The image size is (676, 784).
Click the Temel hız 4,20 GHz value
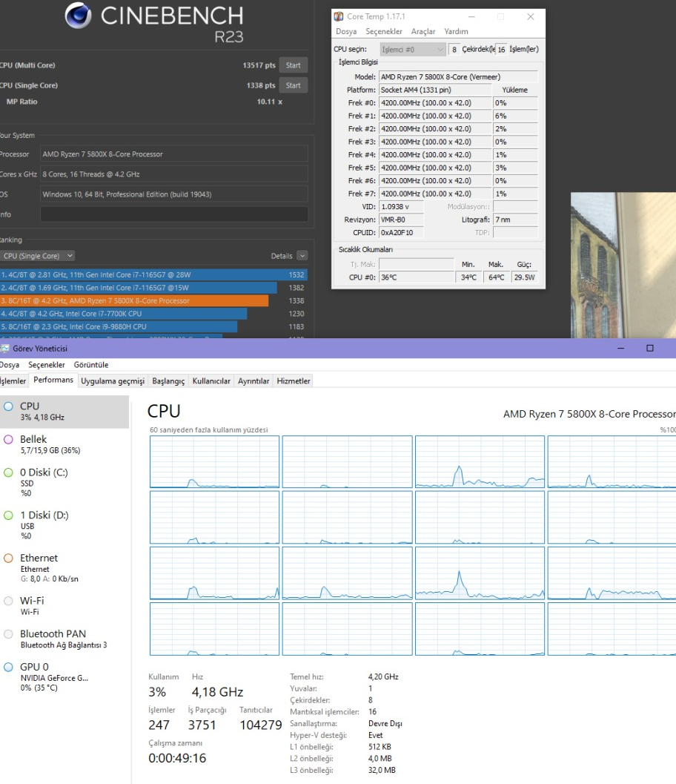(383, 677)
